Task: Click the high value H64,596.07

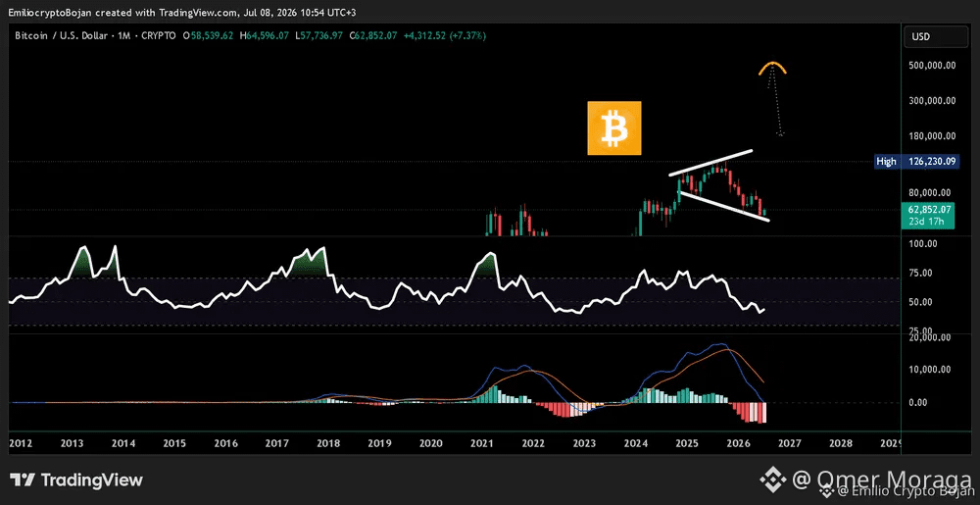Action: click(x=263, y=36)
